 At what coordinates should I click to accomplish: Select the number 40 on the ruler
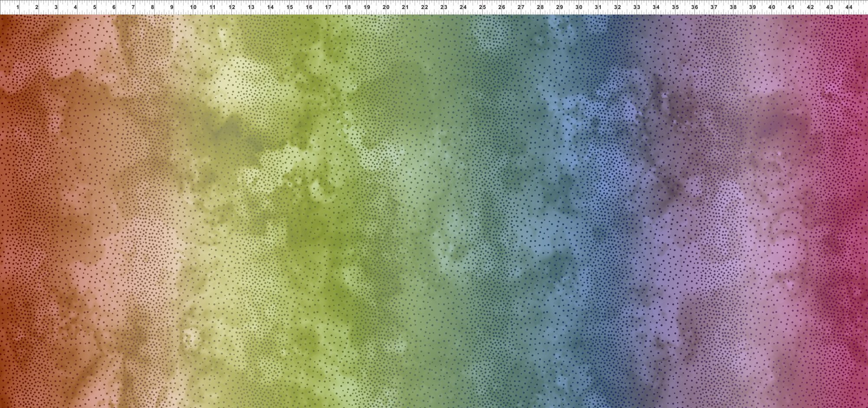[772, 7]
